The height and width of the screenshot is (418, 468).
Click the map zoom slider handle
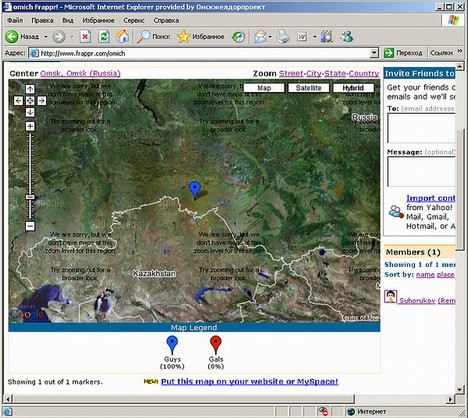click(30, 197)
